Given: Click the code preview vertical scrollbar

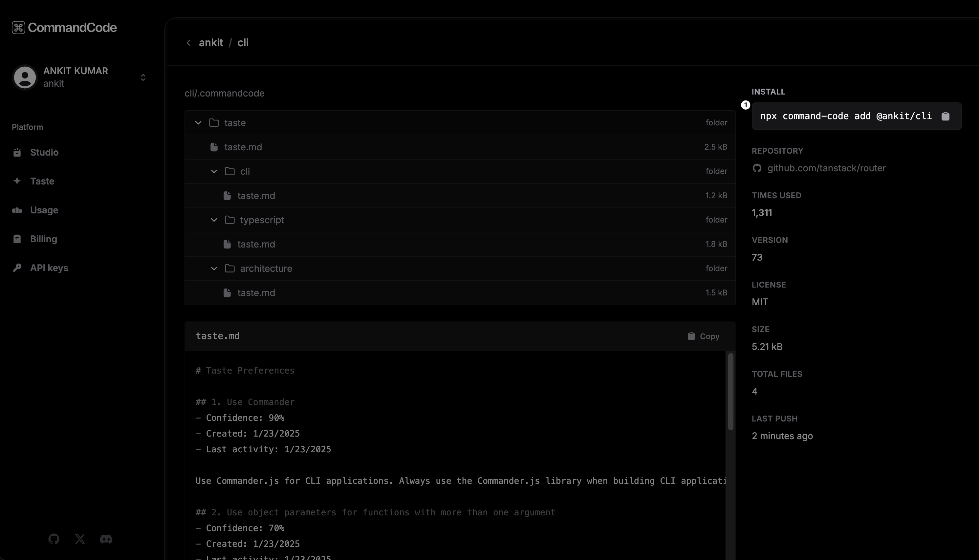Looking at the screenshot, I should pyautogui.click(x=730, y=392).
